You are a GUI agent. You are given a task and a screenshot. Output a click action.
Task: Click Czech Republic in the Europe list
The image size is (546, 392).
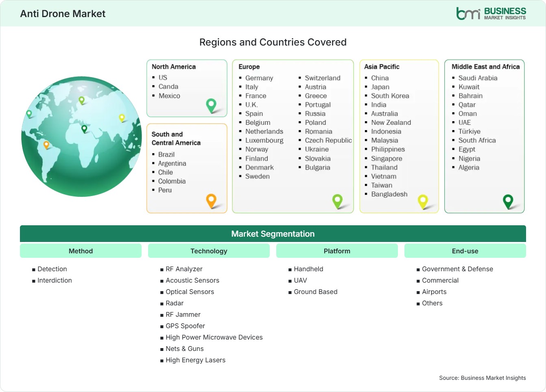(x=328, y=140)
